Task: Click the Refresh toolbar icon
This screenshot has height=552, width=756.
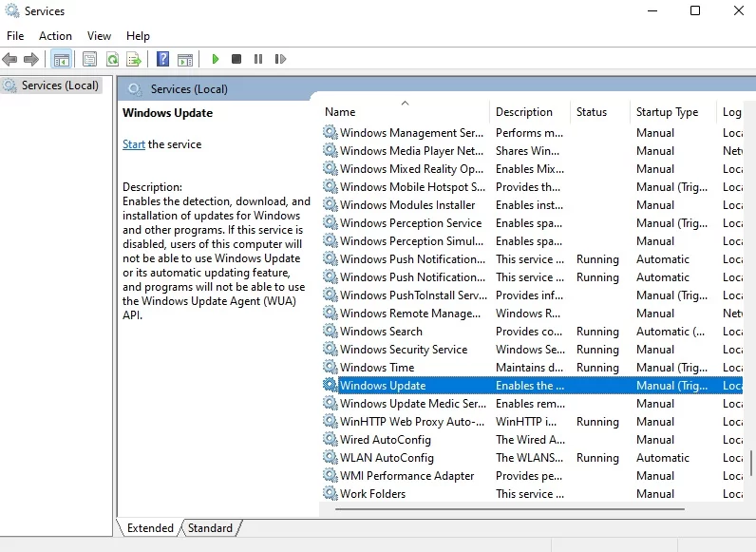Action: (112, 59)
